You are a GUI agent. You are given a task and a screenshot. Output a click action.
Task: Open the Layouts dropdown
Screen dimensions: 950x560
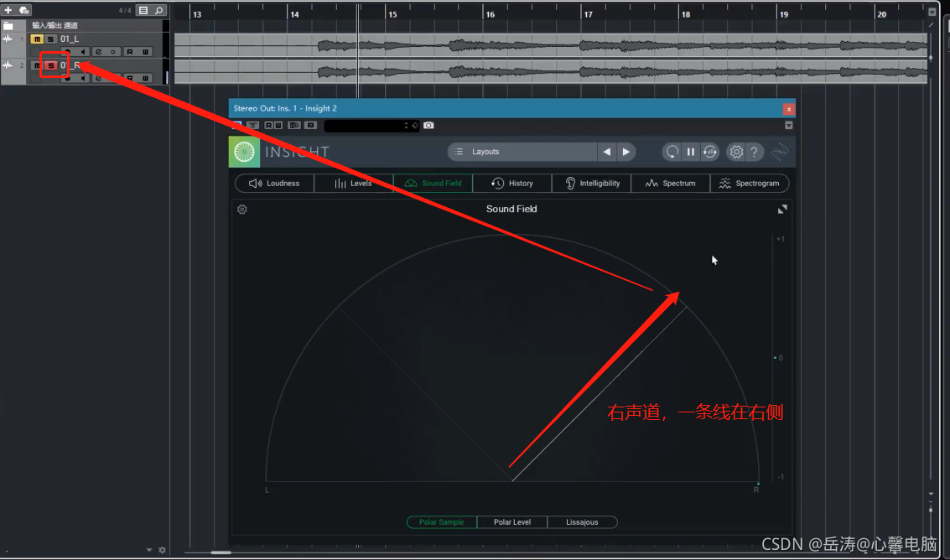[522, 152]
